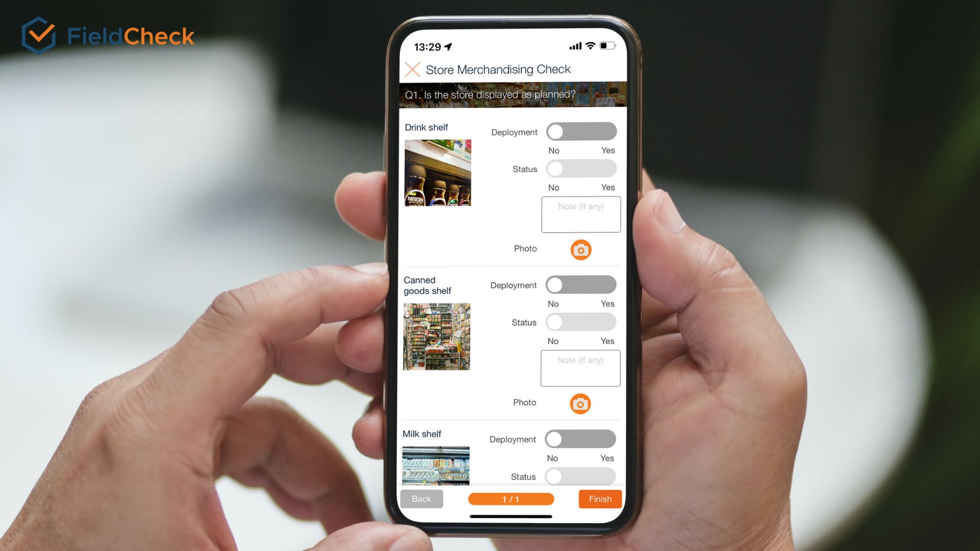Toggle Deployment switch for Drink shelf
Screen dimensions: 980x551
coord(581,131)
